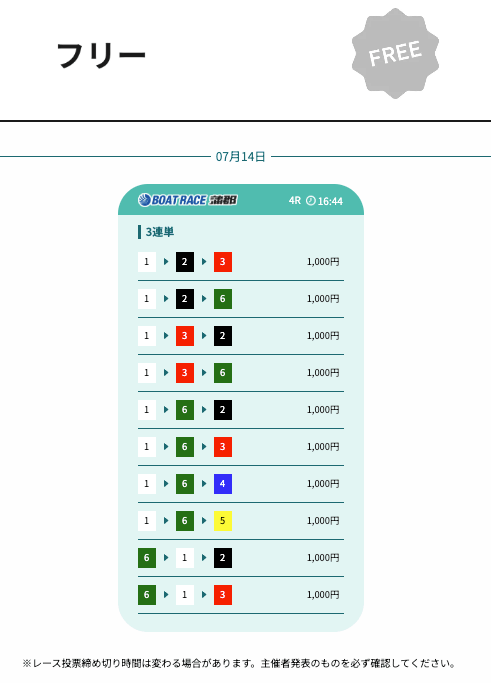Screen dimensions: 491x683
Task: Click the yellow number 5 boat square
Action: (223, 521)
